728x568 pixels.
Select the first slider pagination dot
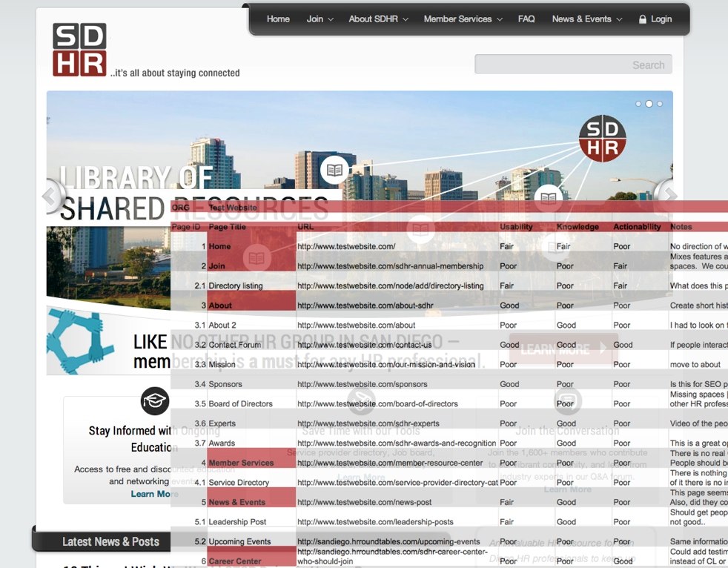638,104
